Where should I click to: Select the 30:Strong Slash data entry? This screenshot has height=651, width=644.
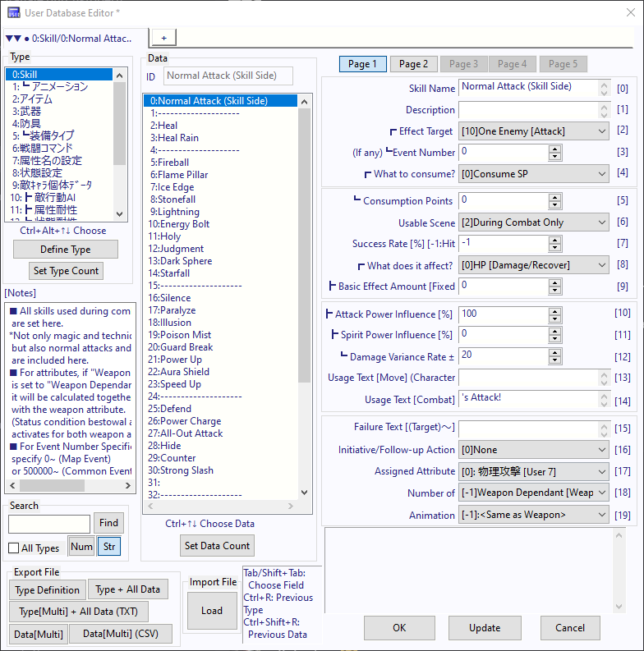(221, 470)
